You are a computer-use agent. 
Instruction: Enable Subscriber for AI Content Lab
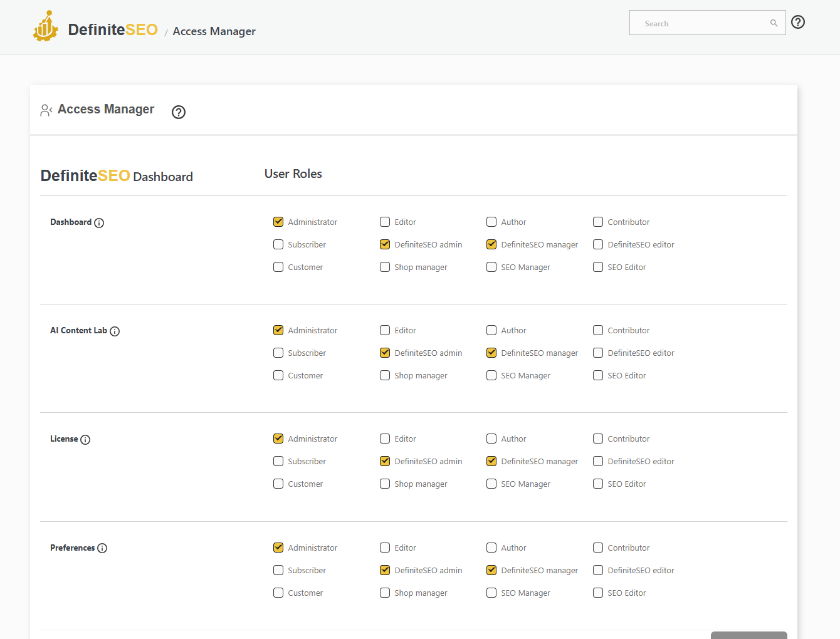point(278,353)
